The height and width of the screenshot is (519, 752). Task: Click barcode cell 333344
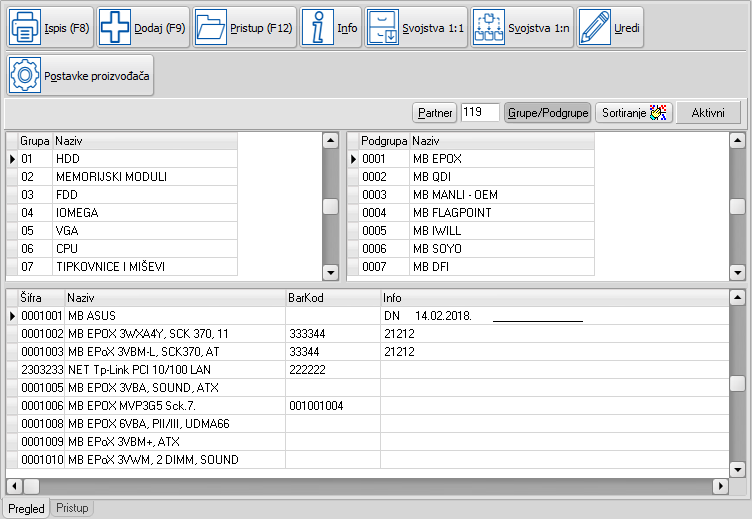point(333,334)
